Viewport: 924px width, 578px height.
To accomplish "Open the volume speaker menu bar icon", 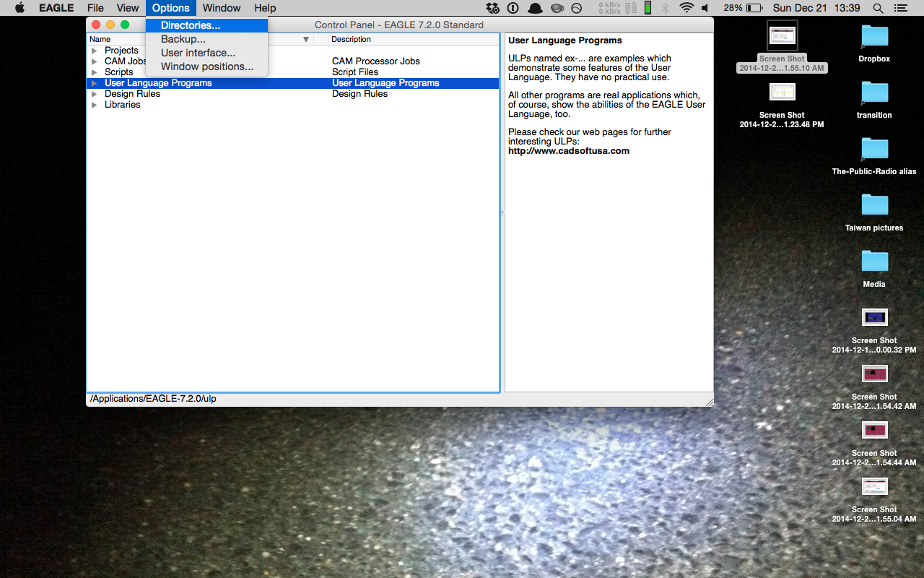I will [705, 8].
